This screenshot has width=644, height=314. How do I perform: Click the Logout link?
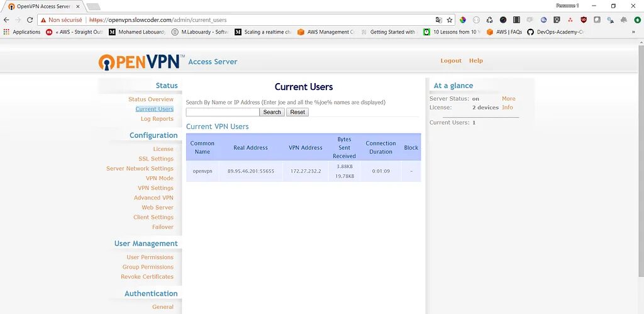click(x=451, y=60)
